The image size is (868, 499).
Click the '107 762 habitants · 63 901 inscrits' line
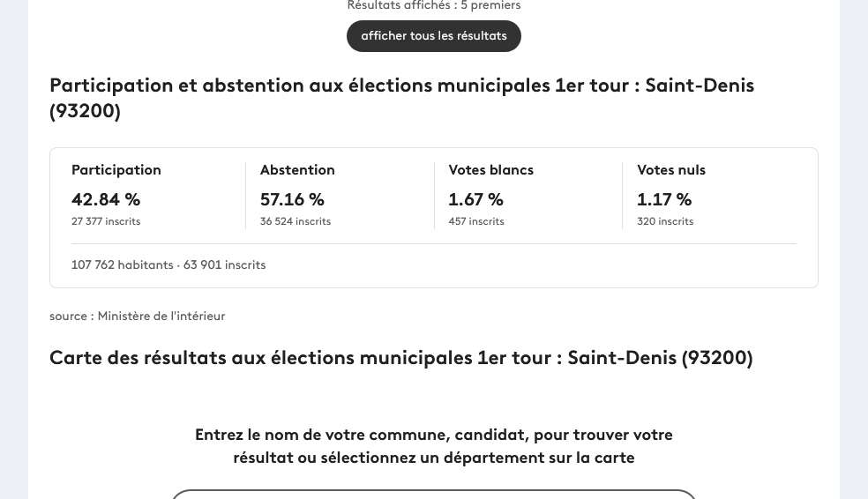168,265
